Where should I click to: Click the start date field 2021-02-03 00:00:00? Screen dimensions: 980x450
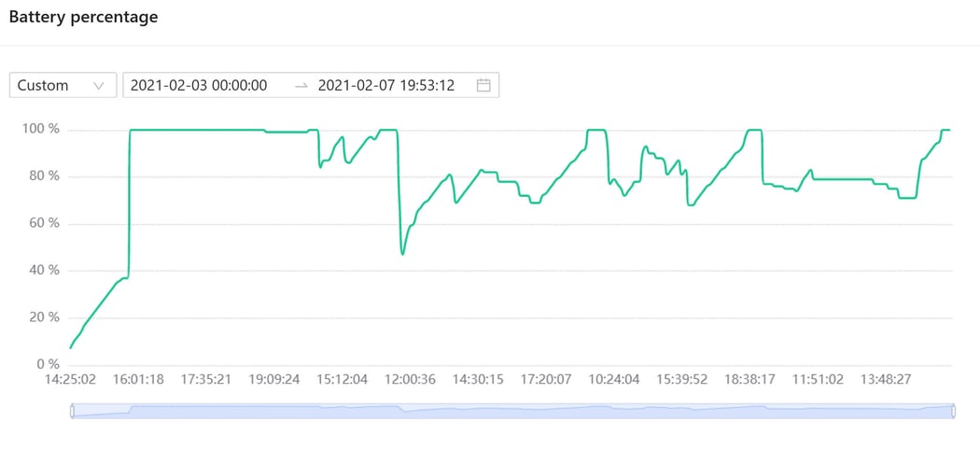click(199, 85)
